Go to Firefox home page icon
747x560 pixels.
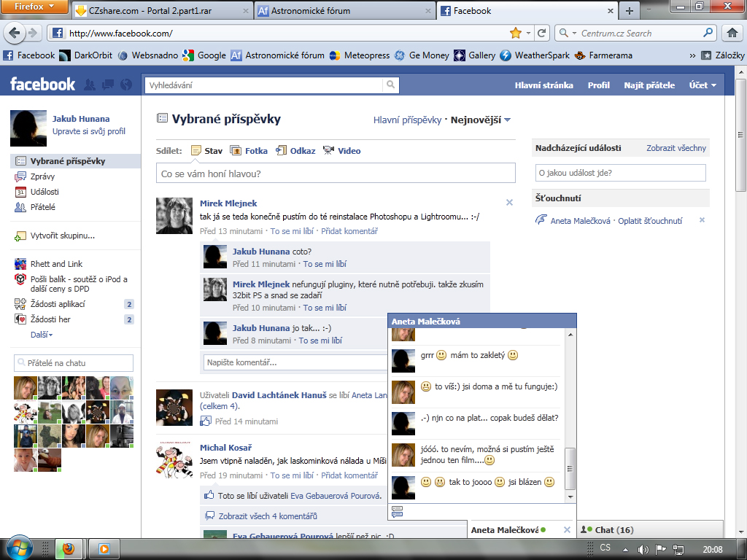pos(732,33)
